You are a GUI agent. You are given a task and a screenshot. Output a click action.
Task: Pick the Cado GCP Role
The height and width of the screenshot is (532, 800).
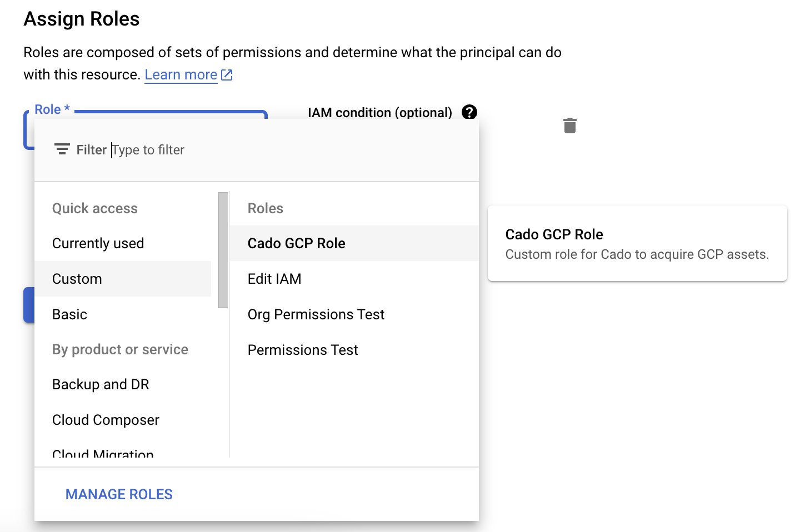354,243
